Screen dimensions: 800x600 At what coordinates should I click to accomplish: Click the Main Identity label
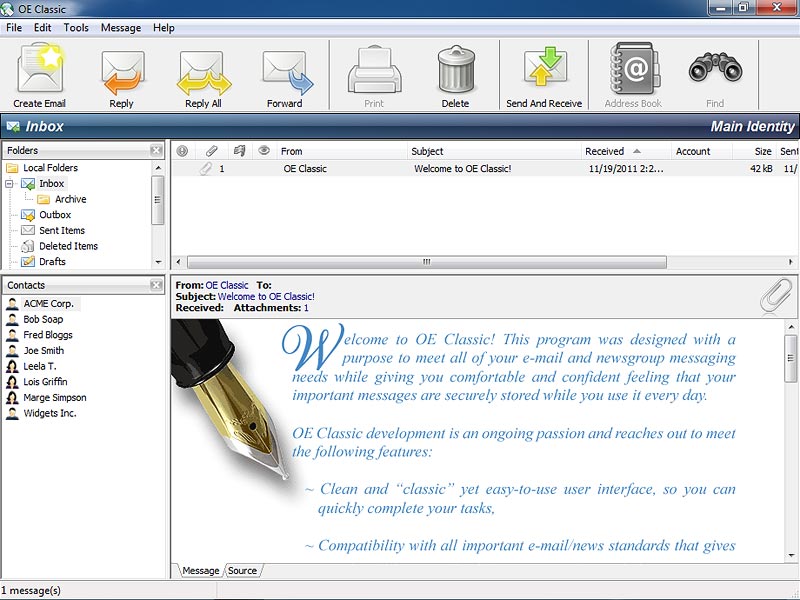tap(753, 127)
